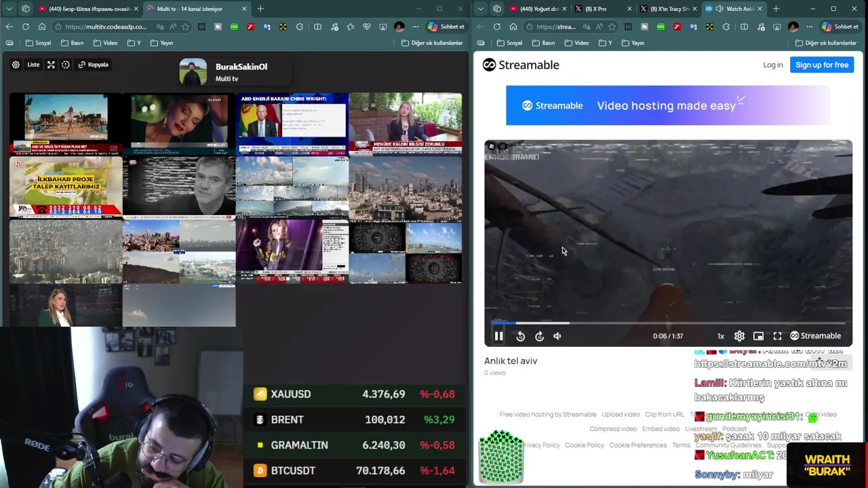The image size is (868, 488).
Task: Open Basın bookmarks folder in left browser
Action: (x=73, y=43)
